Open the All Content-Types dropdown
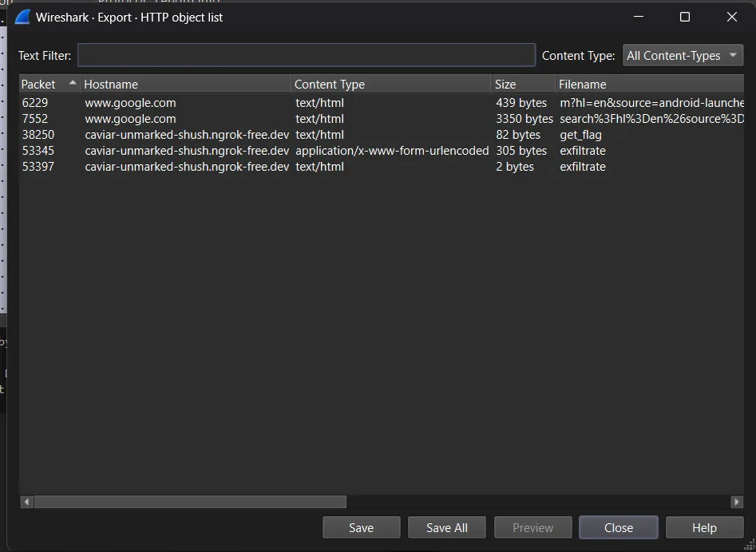This screenshot has height=552, width=756. [683, 55]
